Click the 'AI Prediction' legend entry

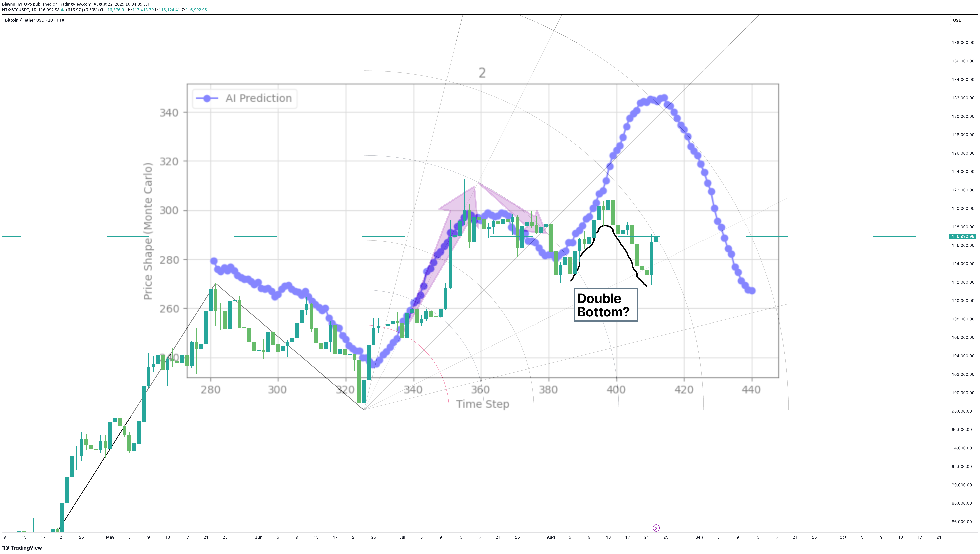tap(244, 99)
